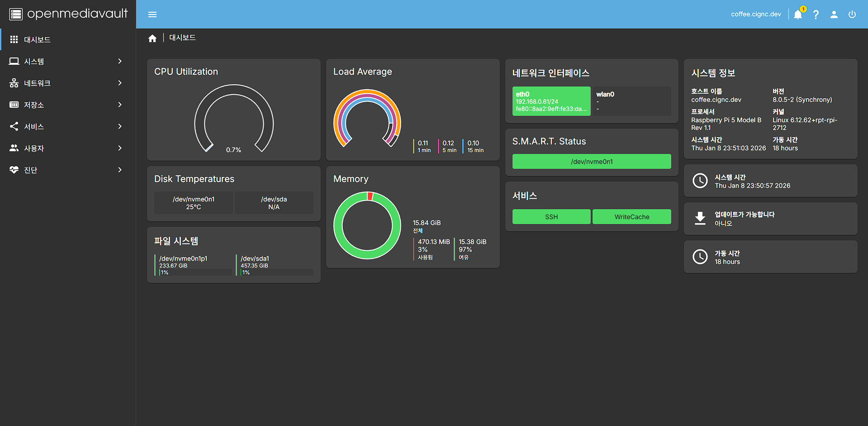Viewport: 868px width, 426px height.
Task: Open the notifications bell icon
Action: point(798,14)
